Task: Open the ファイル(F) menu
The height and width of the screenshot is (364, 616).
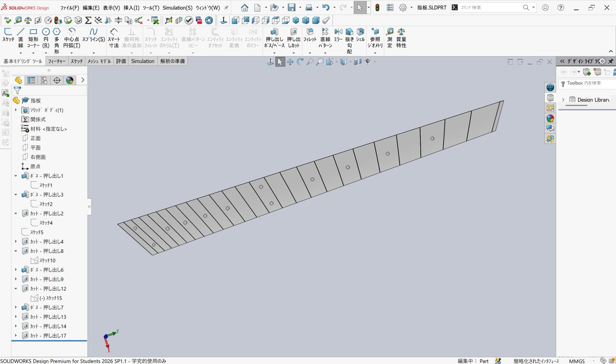Action: pyautogui.click(x=70, y=8)
